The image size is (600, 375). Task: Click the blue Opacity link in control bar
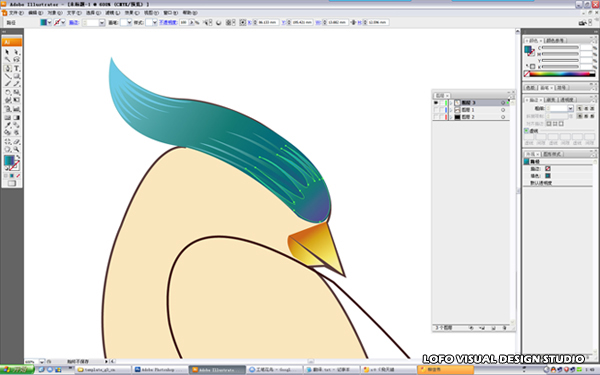tap(168, 23)
